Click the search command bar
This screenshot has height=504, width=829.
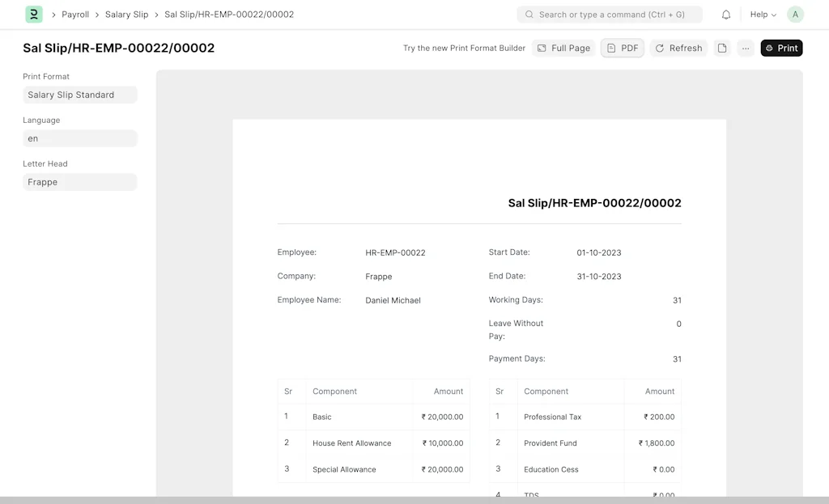click(610, 14)
